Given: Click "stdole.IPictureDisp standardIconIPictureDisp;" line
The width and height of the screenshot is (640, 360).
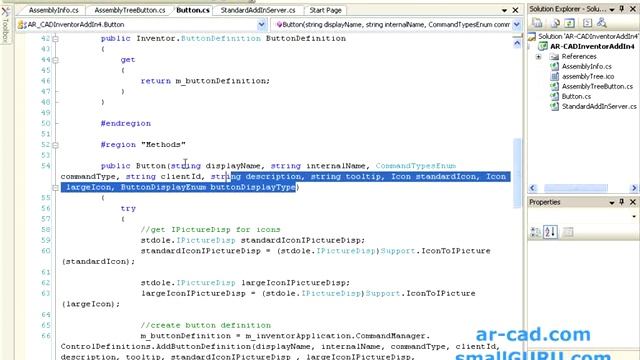Looking at the screenshot, I should pyautogui.click(x=253, y=240).
